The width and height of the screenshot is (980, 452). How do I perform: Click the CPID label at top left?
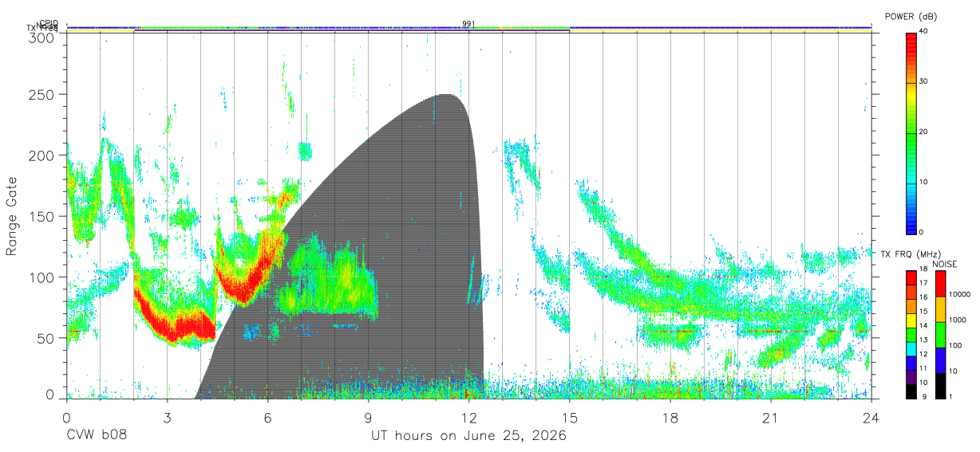pos(48,23)
